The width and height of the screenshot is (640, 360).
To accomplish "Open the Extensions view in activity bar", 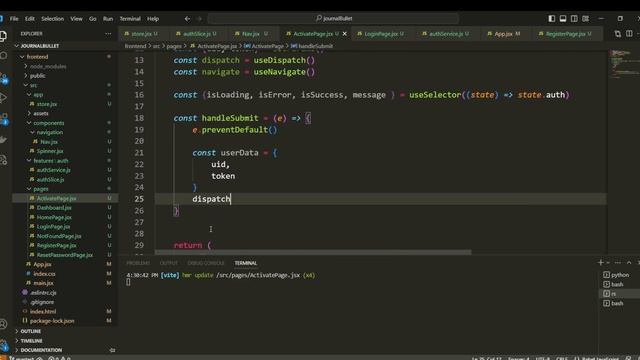I will pos(4,119).
